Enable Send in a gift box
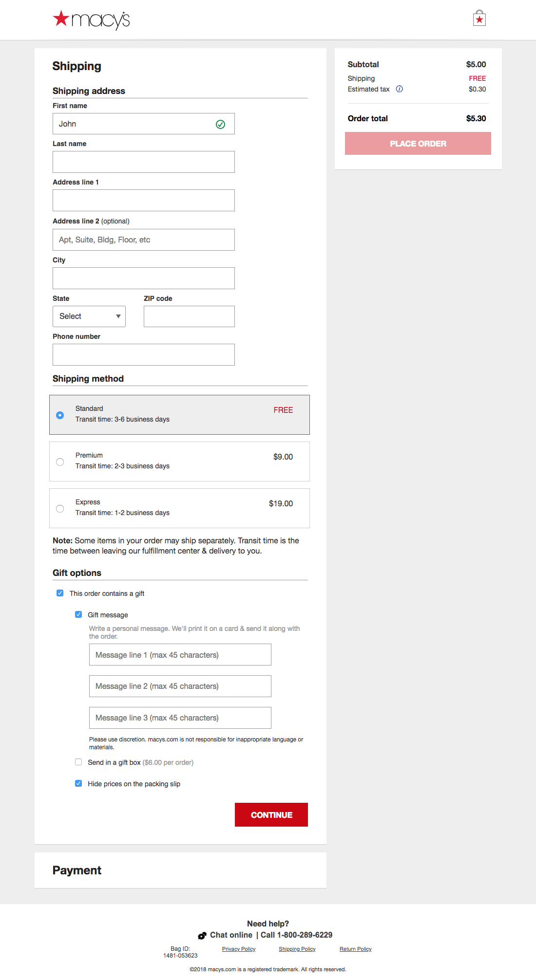536x980 pixels. pos(78,762)
